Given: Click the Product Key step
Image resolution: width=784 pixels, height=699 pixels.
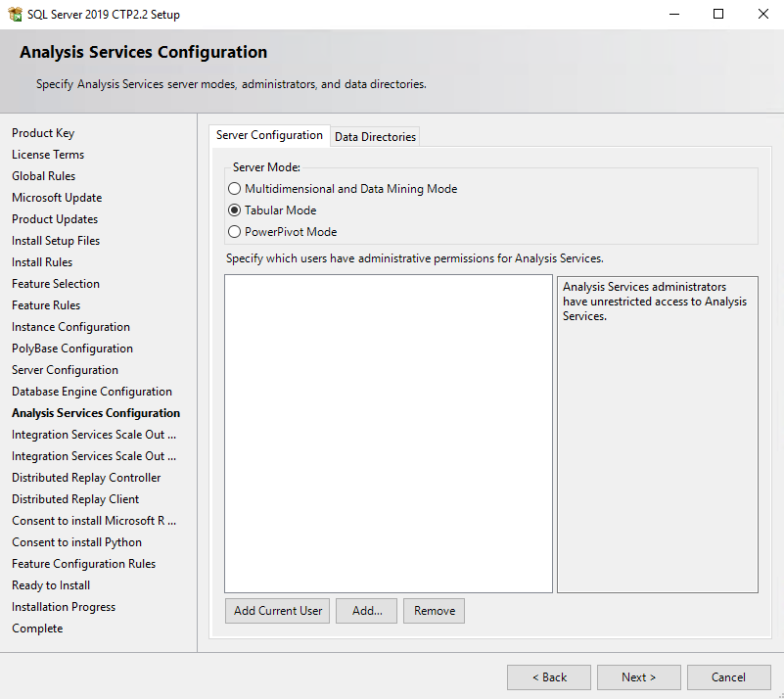Looking at the screenshot, I should coord(43,133).
